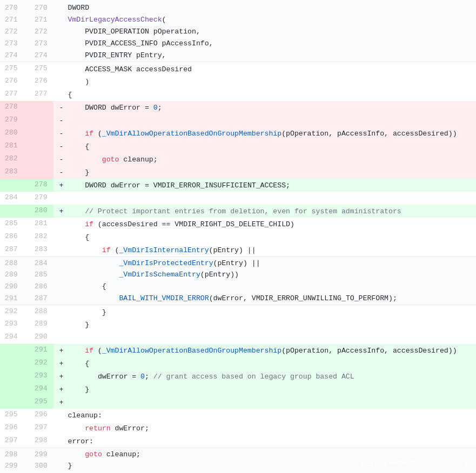The image size is (476, 473).
Task: Click the 'error:' label line
Action: click(81, 442)
